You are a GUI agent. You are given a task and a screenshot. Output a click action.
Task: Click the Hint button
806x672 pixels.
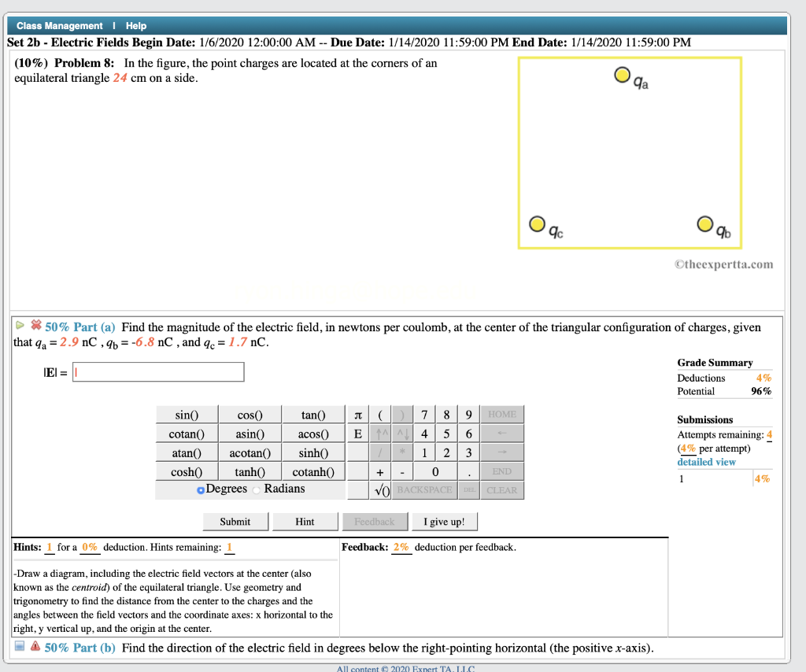[x=305, y=521]
